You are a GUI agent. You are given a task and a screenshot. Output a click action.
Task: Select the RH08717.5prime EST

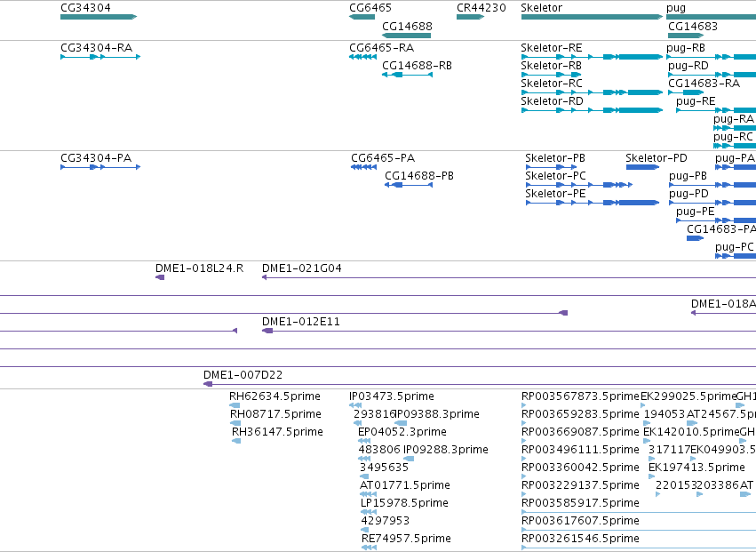point(235,424)
